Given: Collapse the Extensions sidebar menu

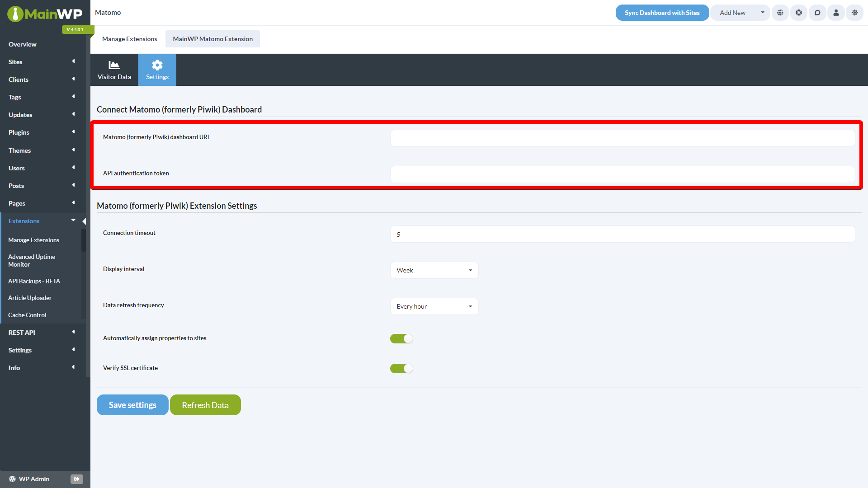Looking at the screenshot, I should [x=73, y=221].
